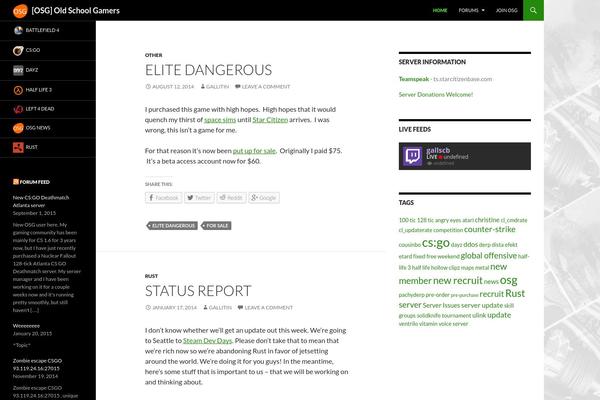
Task: Click the Forum Feed RSS icon
Action: (x=16, y=182)
